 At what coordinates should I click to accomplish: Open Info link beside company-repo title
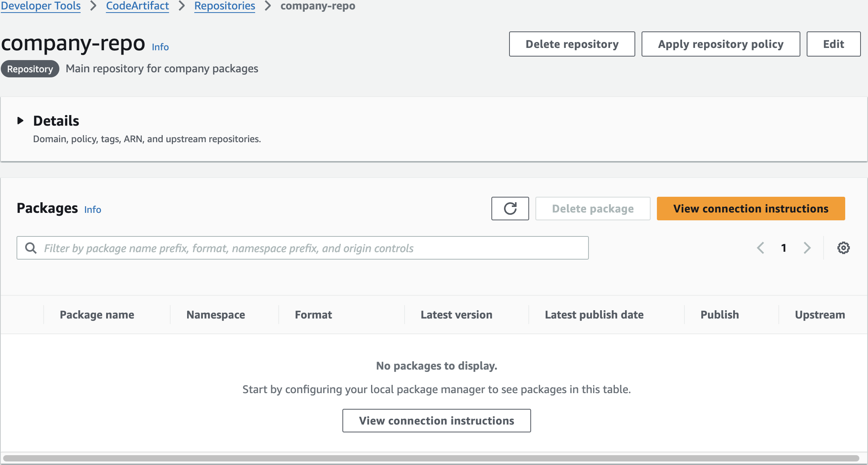tap(160, 47)
